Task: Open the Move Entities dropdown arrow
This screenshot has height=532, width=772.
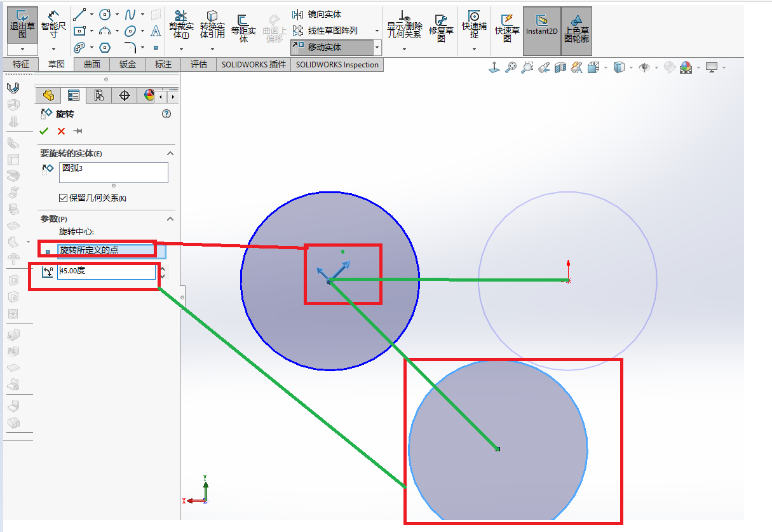Action: coord(377,47)
